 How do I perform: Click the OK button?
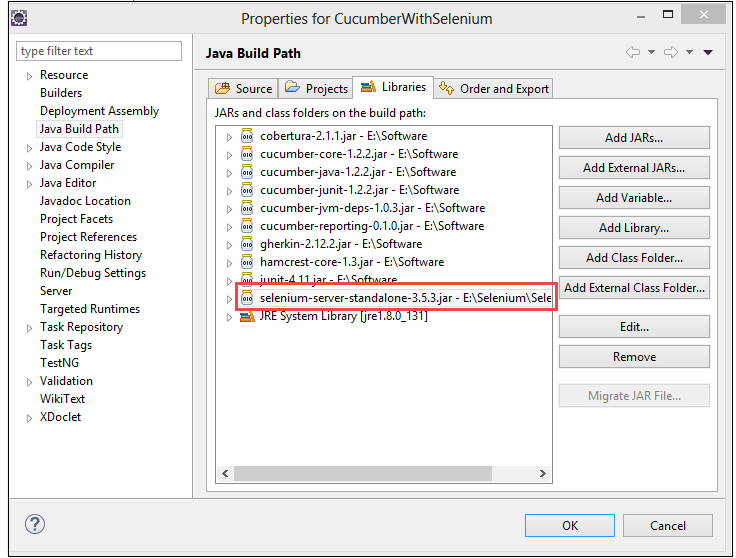pos(569,525)
